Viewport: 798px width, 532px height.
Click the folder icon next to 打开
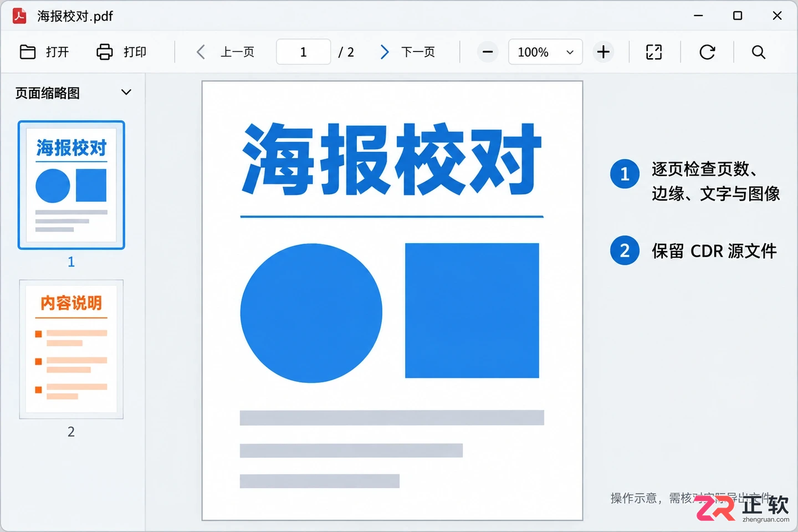pos(28,52)
